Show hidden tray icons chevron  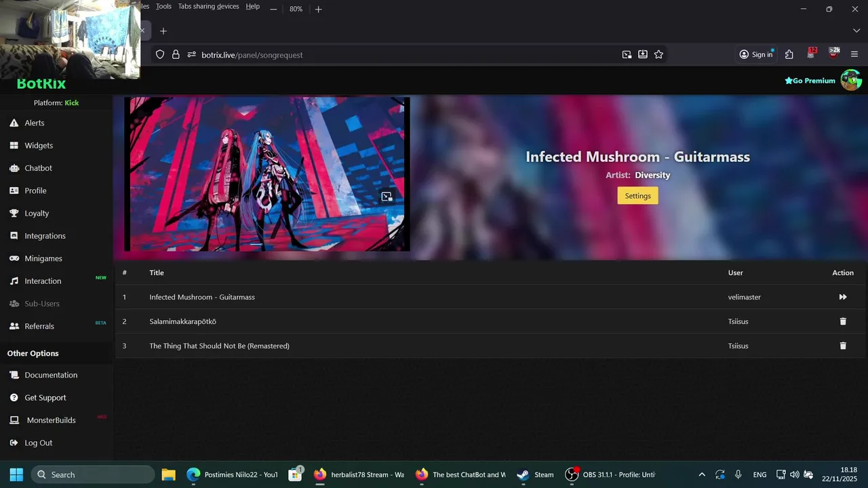pyautogui.click(x=702, y=474)
